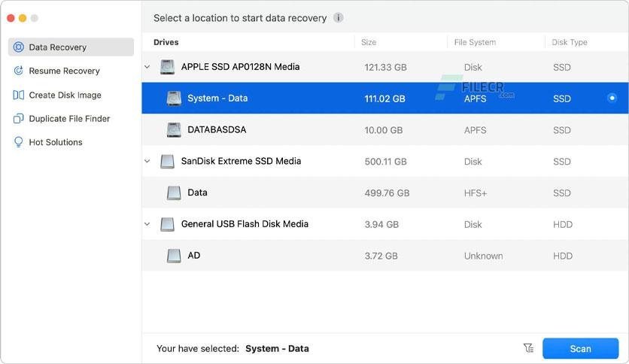Open the filter icon beside Scan
This screenshot has width=629, height=364.
528,348
